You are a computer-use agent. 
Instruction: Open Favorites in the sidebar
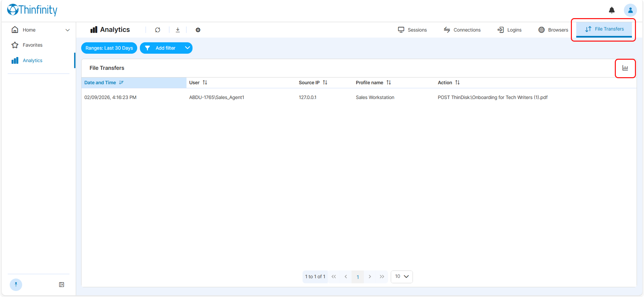33,45
